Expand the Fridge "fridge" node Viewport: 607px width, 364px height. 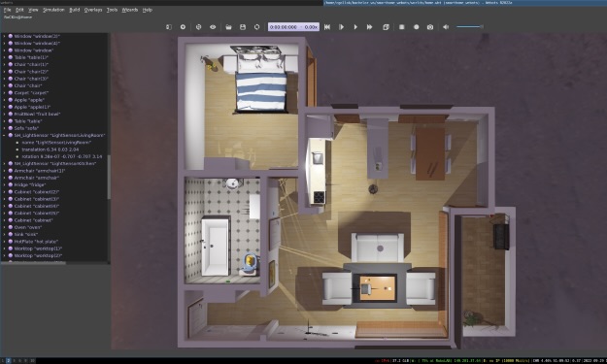4,184
